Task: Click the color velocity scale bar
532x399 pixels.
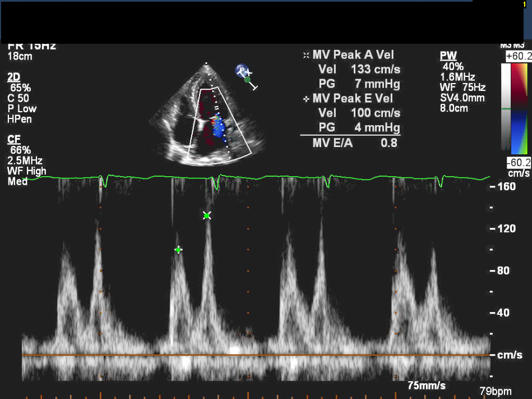Action: 516,107
